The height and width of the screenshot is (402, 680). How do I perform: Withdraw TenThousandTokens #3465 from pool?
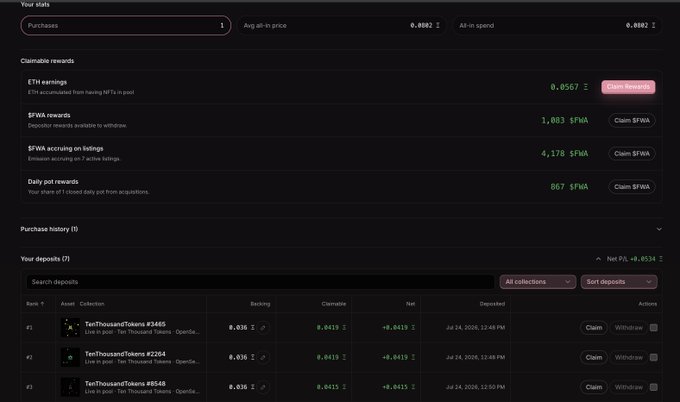629,327
